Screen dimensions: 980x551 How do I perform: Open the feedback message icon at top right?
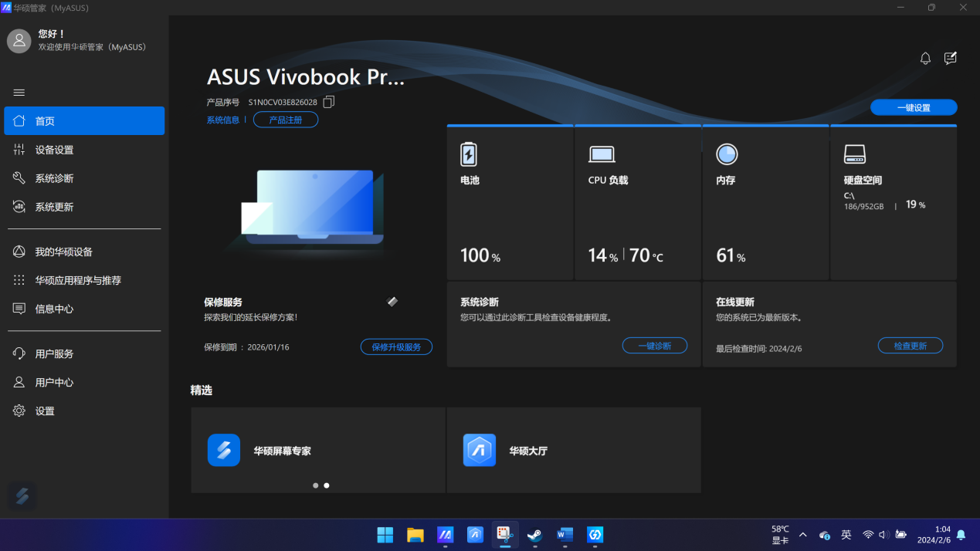950,58
